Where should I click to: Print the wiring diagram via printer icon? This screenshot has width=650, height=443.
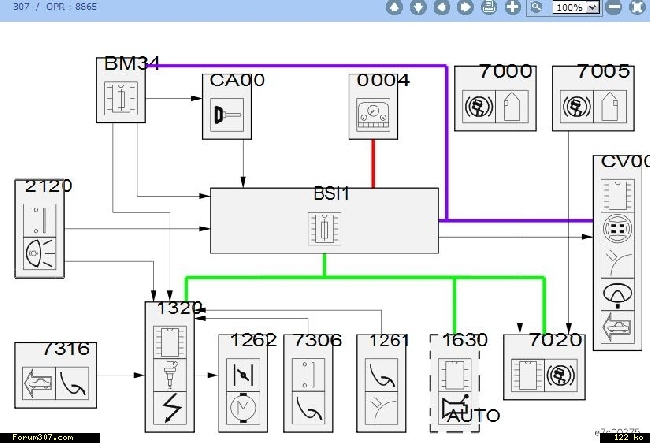489,7
